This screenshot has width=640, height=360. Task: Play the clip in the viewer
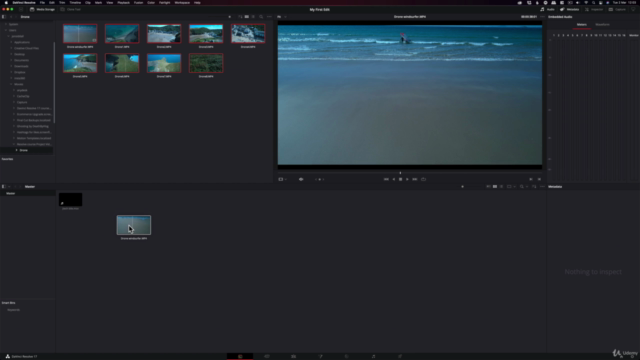pyautogui.click(x=407, y=179)
